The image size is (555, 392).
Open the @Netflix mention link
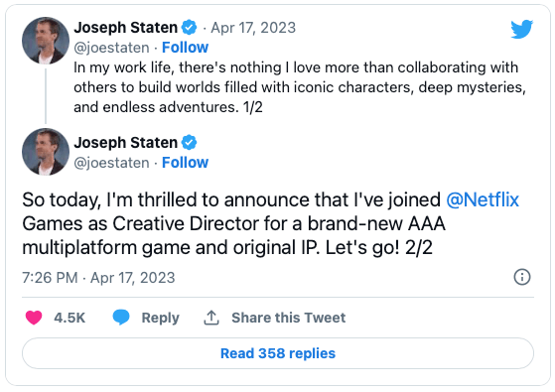coord(483,199)
